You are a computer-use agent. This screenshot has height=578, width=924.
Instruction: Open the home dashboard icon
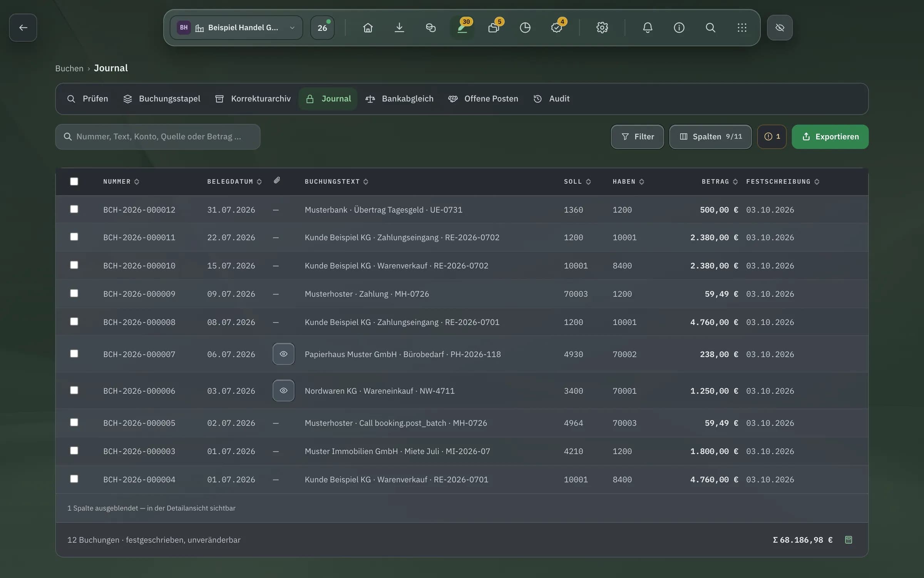[x=368, y=28]
